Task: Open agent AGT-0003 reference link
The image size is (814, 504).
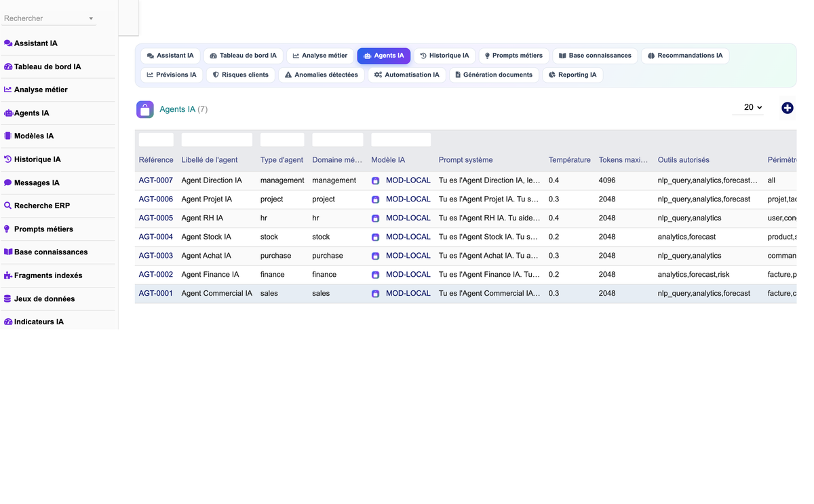Action: (x=156, y=256)
